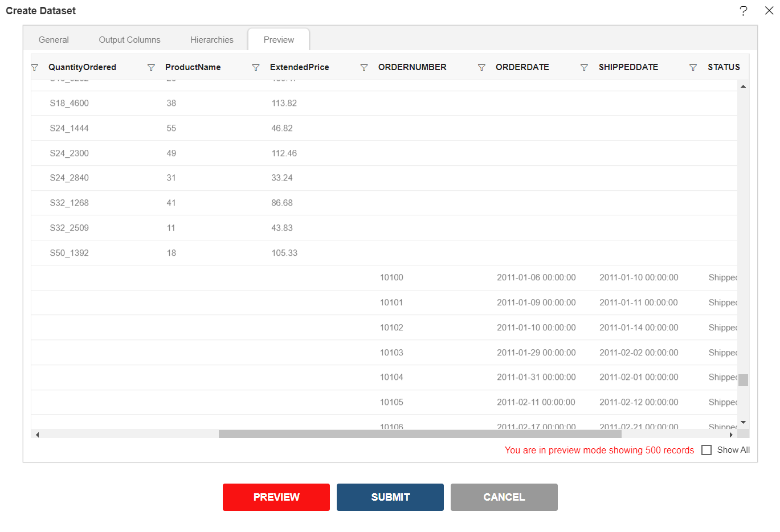Select order number 10101
Viewport: 780px width, 532px height.
(x=391, y=302)
